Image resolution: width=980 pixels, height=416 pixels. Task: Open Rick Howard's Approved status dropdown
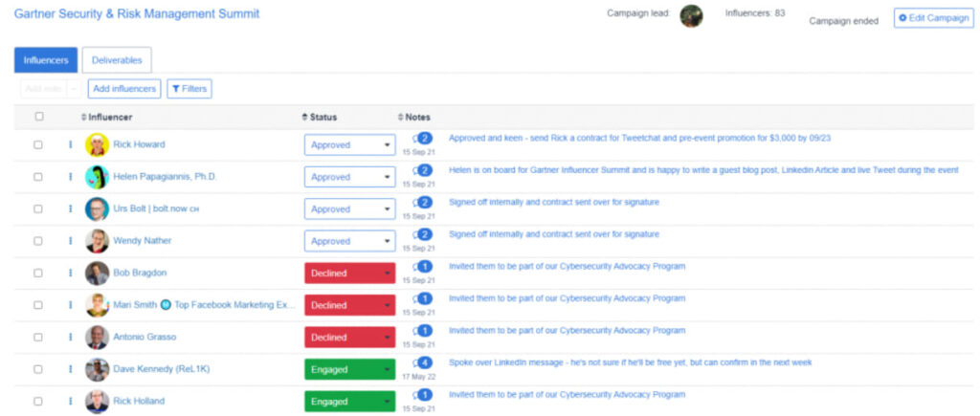350,145
